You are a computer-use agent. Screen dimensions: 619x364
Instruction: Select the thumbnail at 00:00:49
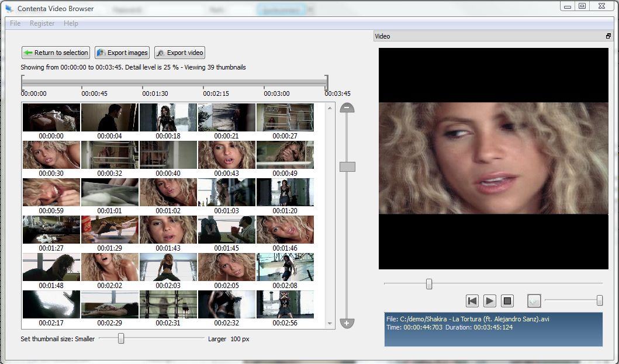[285, 155]
